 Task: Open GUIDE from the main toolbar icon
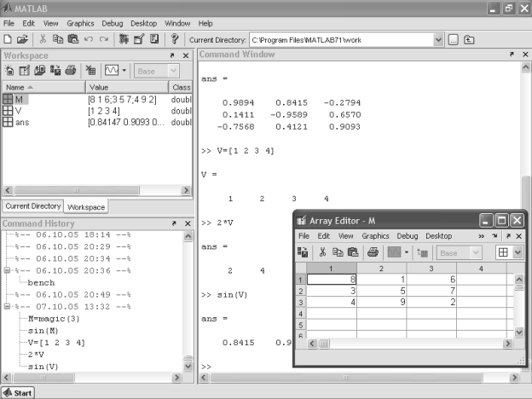pyautogui.click(x=139, y=39)
